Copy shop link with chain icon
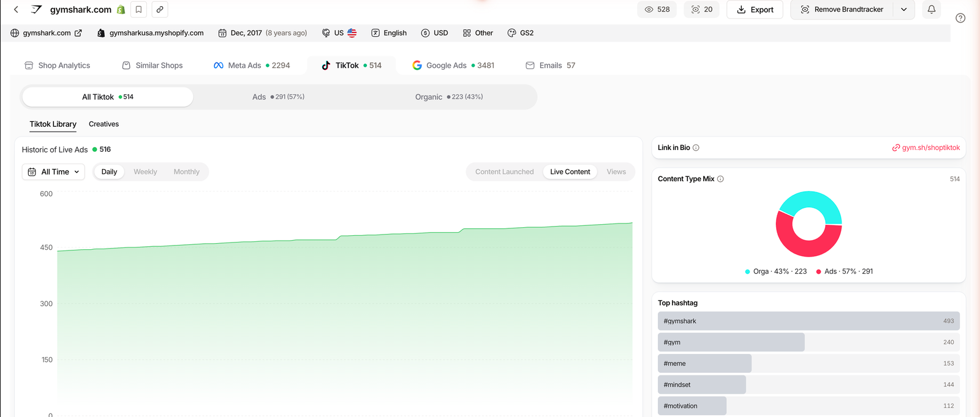Viewport: 980px width, 417px height. pyautogui.click(x=160, y=9)
